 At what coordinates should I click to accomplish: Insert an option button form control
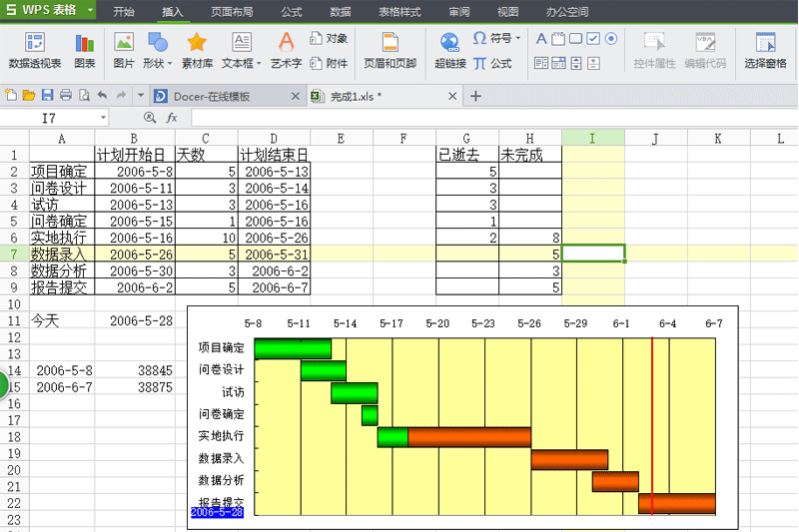click(611, 39)
